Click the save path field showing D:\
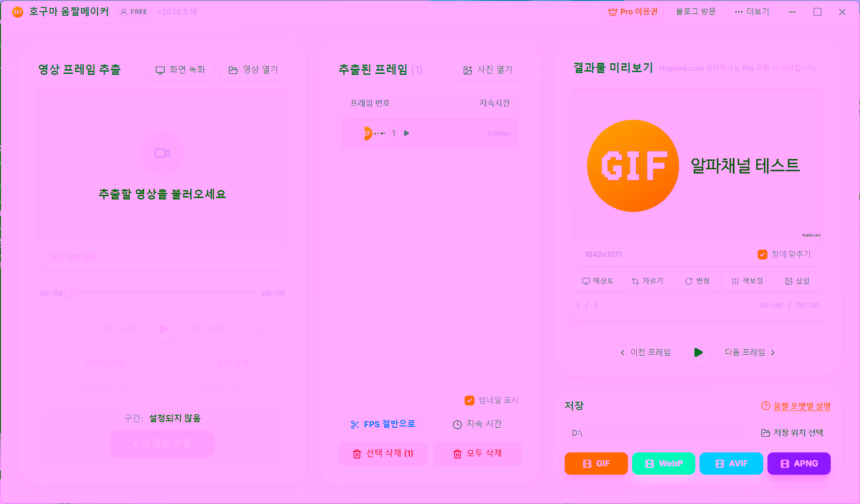This screenshot has width=860, height=504. [x=658, y=433]
